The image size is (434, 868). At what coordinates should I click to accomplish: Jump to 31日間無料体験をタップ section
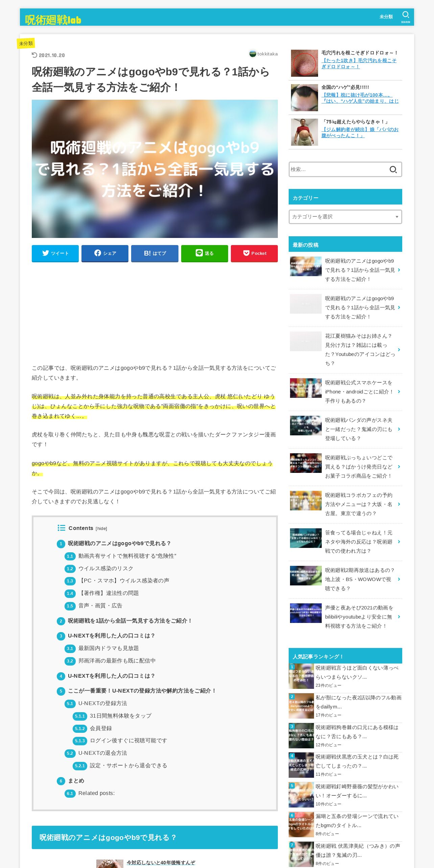120,716
